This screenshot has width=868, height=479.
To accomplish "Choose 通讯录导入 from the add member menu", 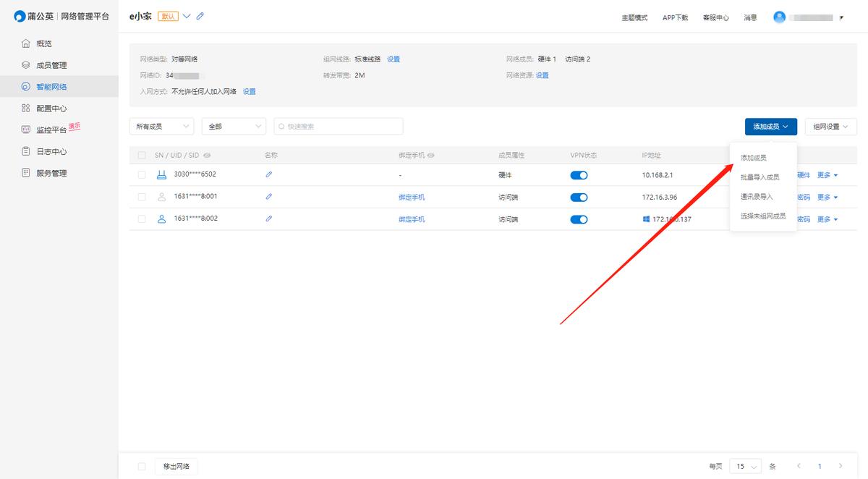I will coord(757,197).
